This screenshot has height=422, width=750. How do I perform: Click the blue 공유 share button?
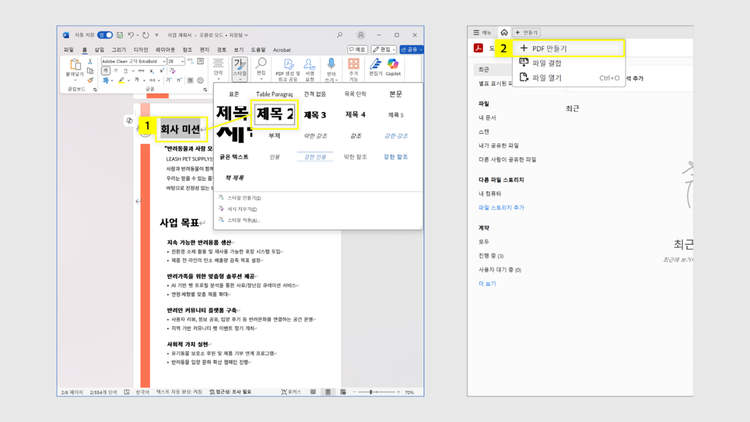411,49
